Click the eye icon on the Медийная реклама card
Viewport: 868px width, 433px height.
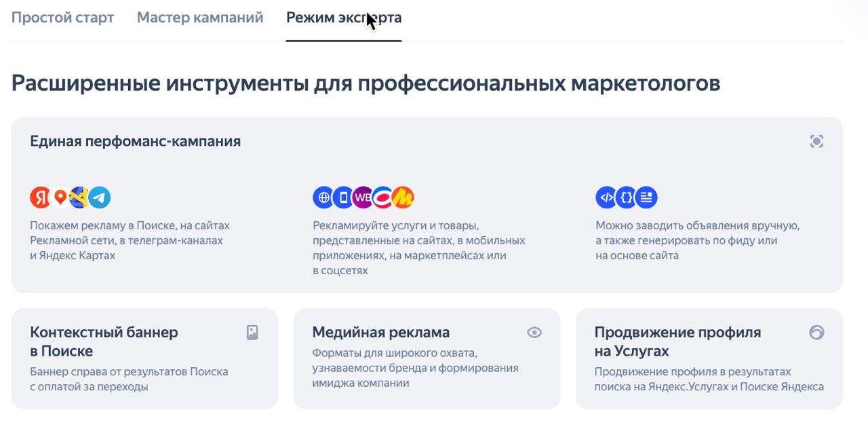(x=534, y=333)
